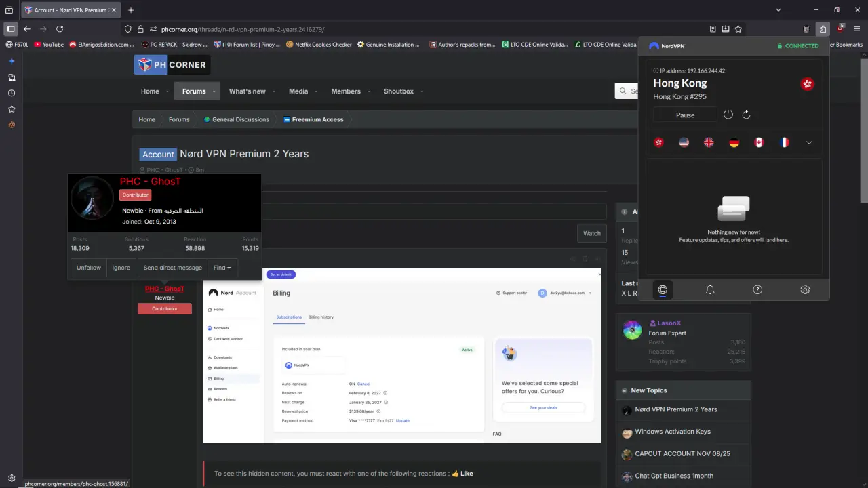868x488 pixels.
Task: Disconnect using the NordVPN power icon
Action: [x=728, y=115]
